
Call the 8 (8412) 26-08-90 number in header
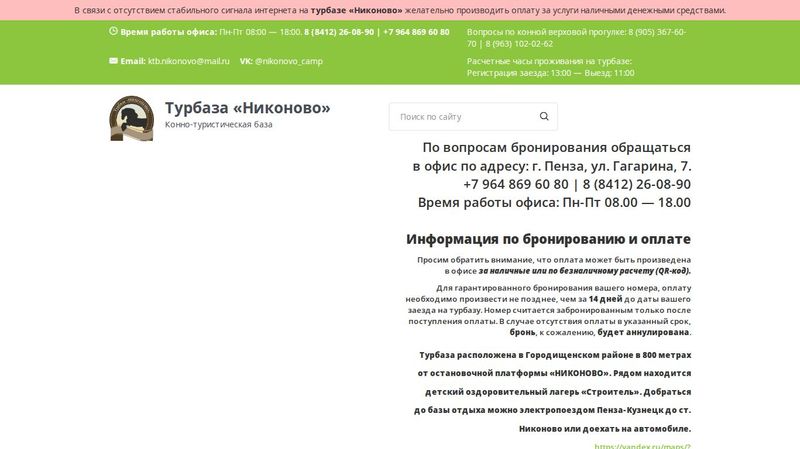[x=339, y=32]
